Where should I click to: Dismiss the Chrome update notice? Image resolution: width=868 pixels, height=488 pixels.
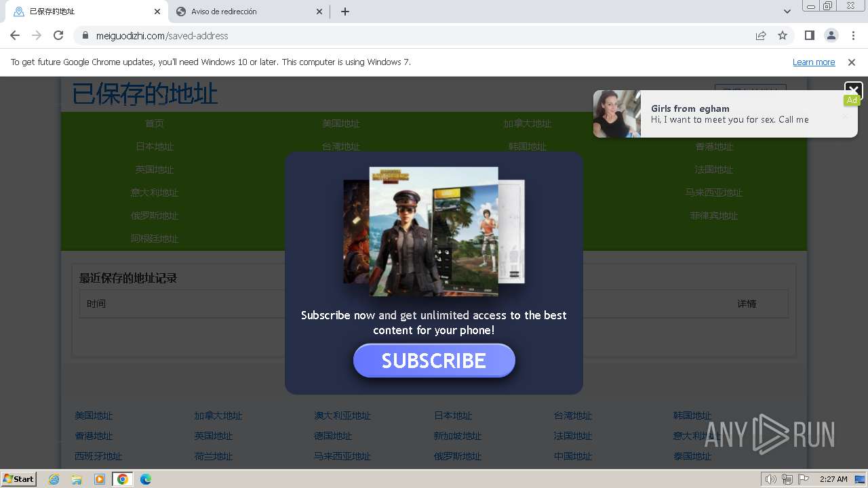(852, 62)
